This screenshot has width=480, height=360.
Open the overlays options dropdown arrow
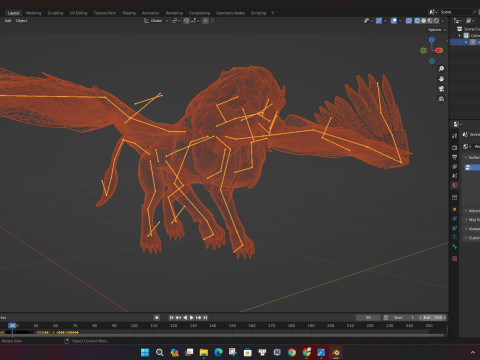[400, 21]
